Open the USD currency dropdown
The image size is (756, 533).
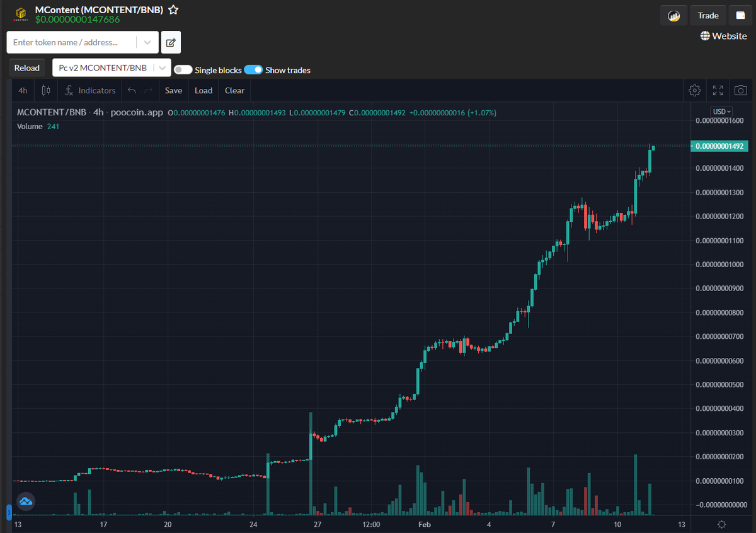click(721, 112)
